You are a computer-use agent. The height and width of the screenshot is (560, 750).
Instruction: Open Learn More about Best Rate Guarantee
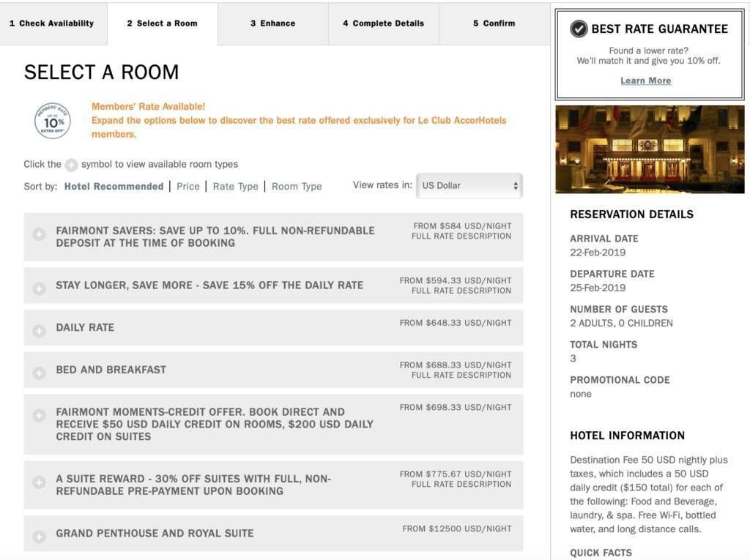click(646, 81)
